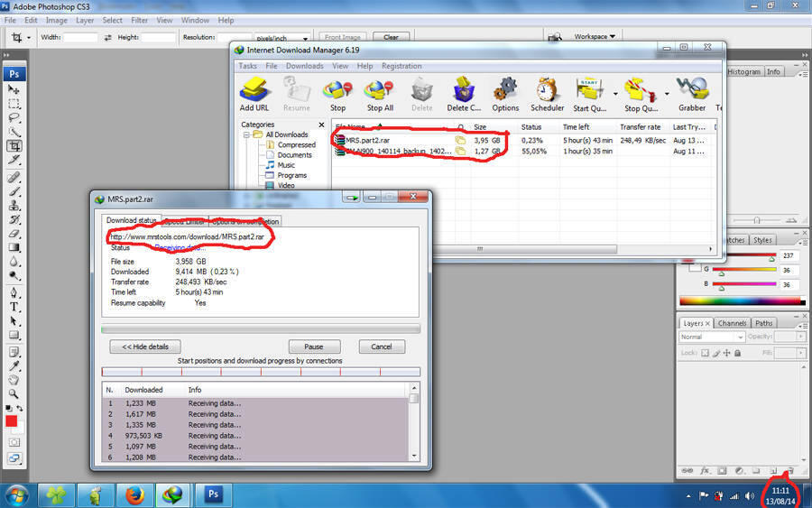Viewport: 812px width, 508px height.
Task: Click layer styles fx icon in Layers panel
Action: 705,471
